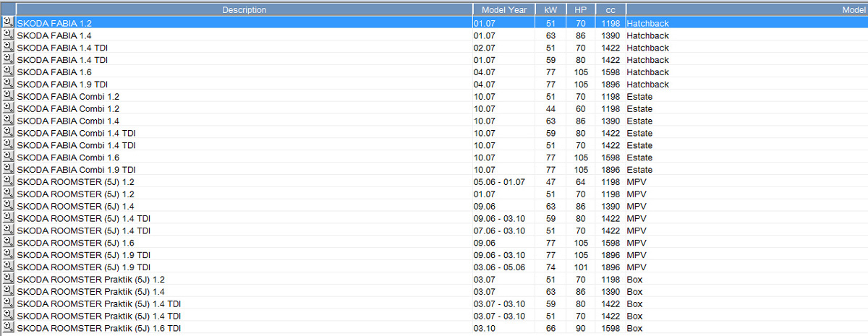868x336 pixels.
Task: Click Hatchback model for SKODA FABIA 1.4 petrol
Action: coord(648,35)
